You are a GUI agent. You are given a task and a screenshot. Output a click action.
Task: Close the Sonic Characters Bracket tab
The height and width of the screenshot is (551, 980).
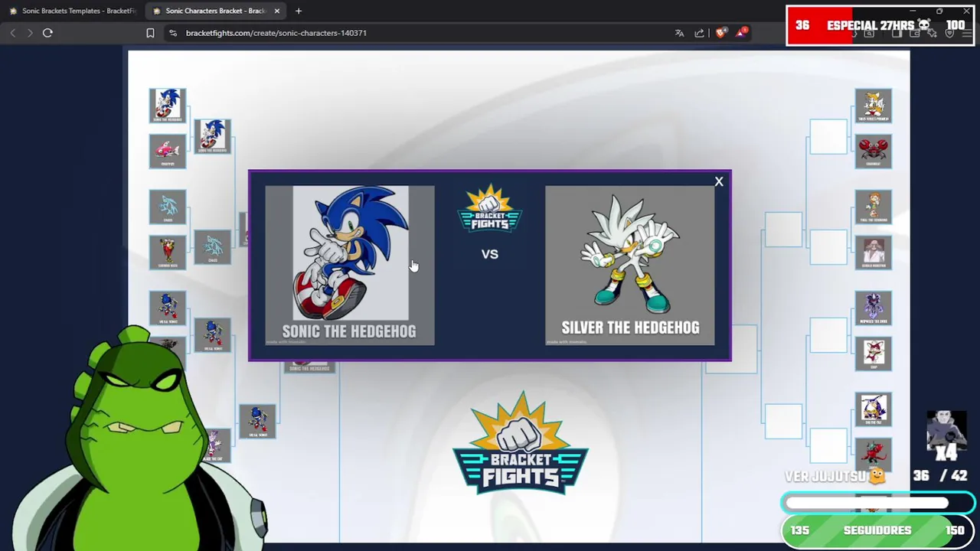pos(276,11)
